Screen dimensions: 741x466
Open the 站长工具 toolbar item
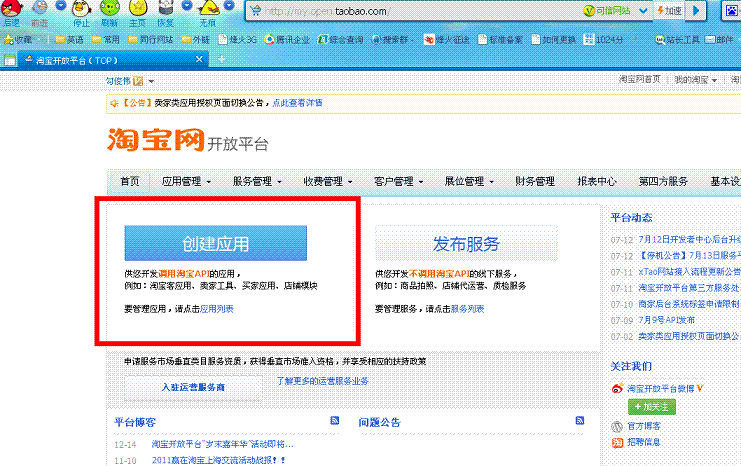[677, 40]
